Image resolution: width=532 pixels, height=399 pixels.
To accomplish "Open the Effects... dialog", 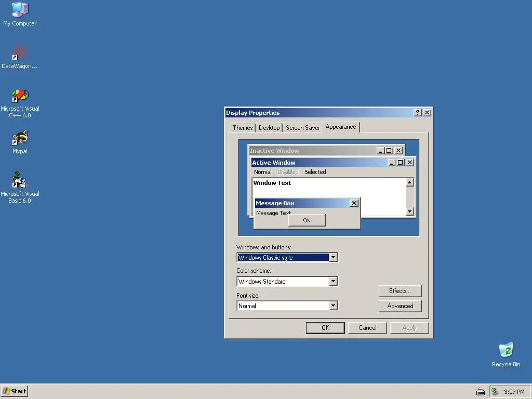I will click(x=400, y=291).
